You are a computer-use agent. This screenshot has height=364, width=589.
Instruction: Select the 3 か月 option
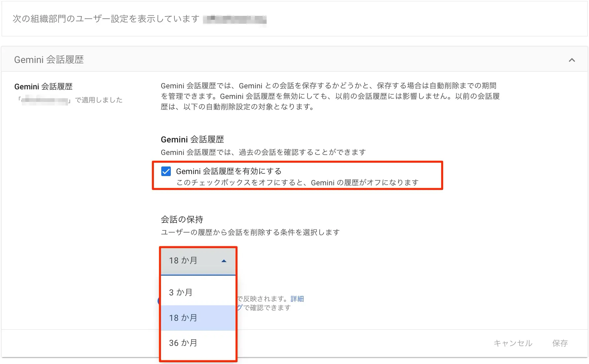198,292
